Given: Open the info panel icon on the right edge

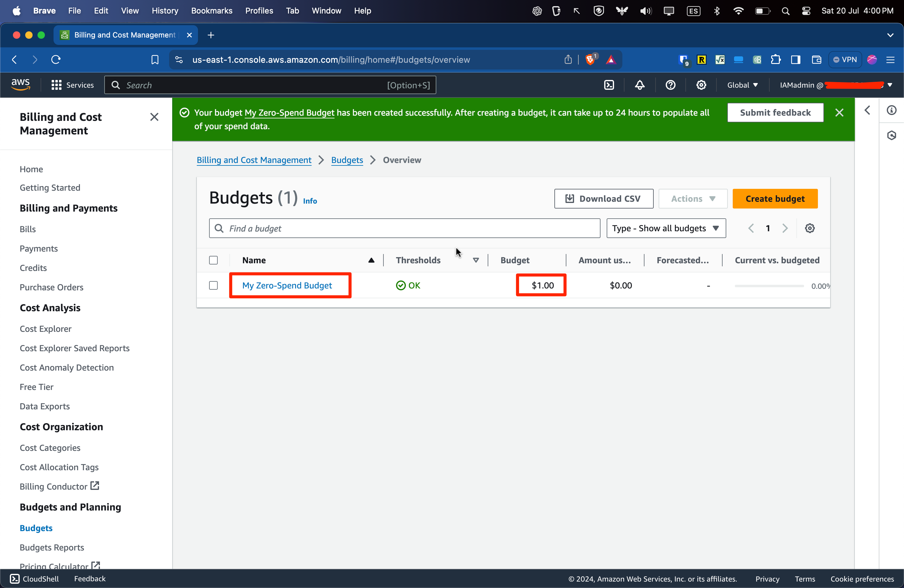Looking at the screenshot, I should [891, 110].
